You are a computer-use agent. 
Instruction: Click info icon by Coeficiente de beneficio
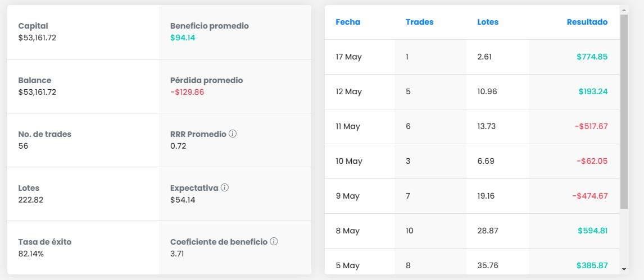(x=274, y=242)
